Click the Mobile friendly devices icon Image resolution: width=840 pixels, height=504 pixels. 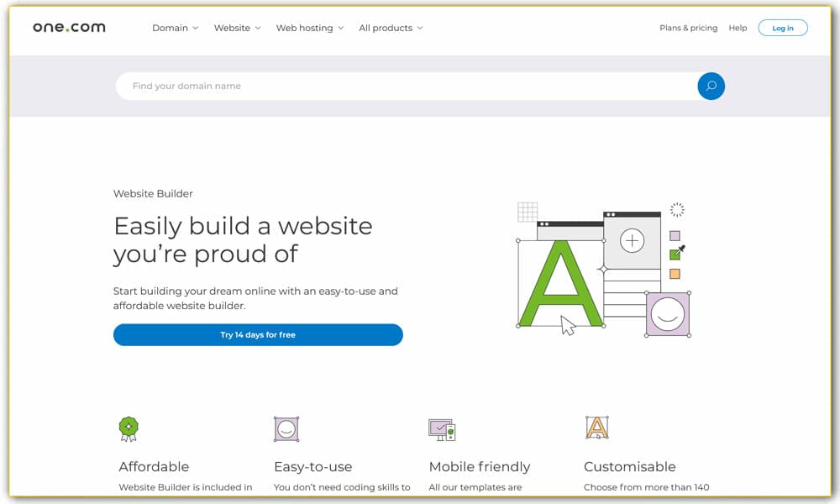click(x=441, y=429)
